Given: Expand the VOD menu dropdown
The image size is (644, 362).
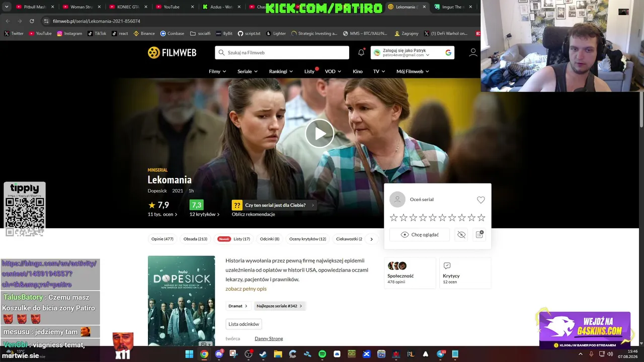Looking at the screenshot, I should [x=333, y=71].
